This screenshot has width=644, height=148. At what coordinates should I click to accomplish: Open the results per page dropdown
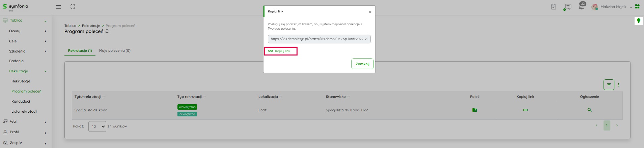pos(97,126)
